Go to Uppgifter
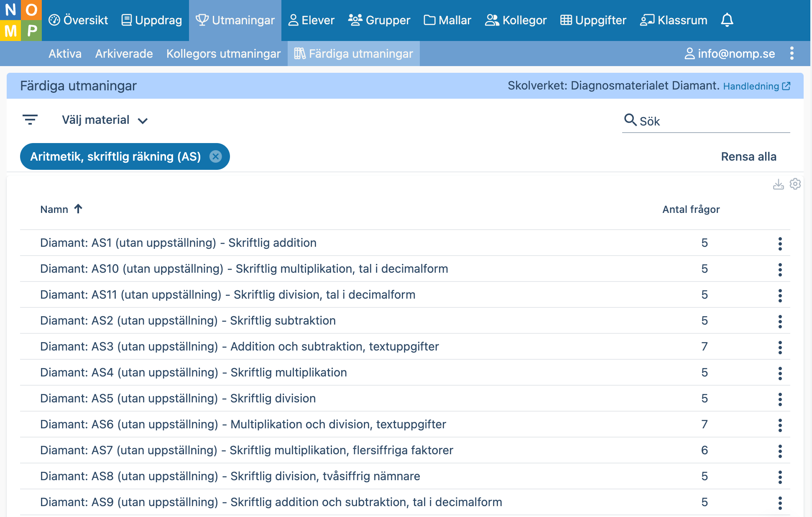Image resolution: width=812 pixels, height=517 pixels. [593, 20]
